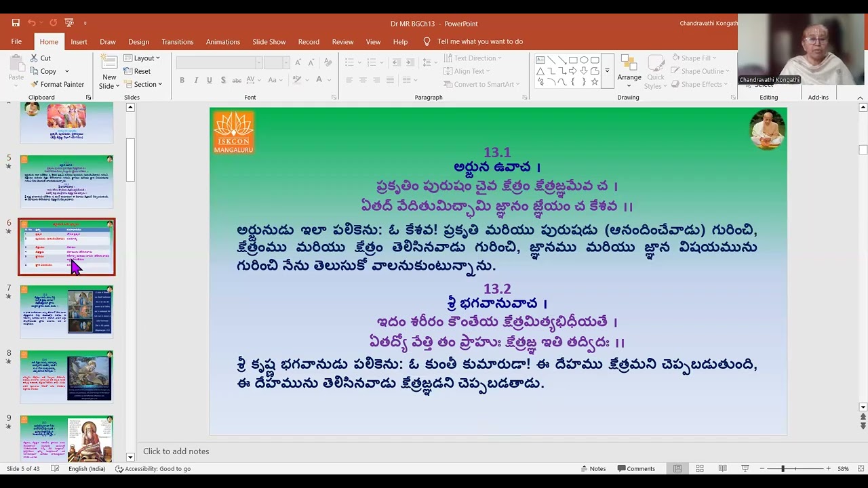This screenshot has height=488, width=868.
Task: Click the Cut command
Action: coord(41,58)
